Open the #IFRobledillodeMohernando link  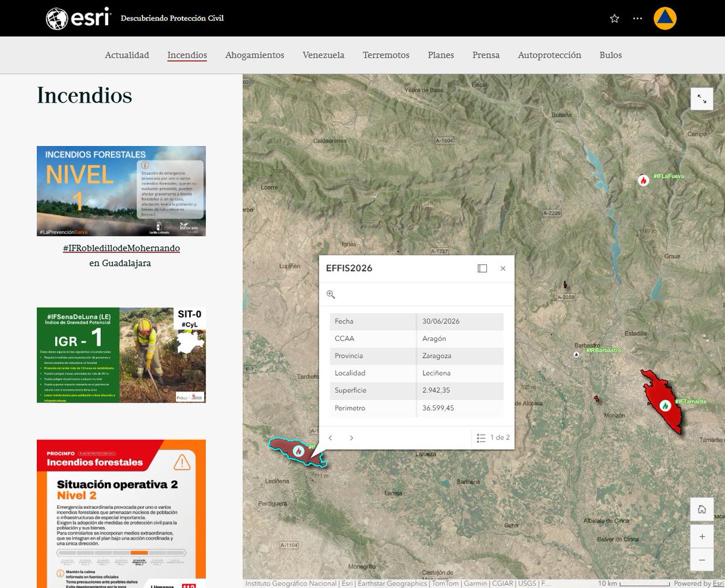click(121, 248)
